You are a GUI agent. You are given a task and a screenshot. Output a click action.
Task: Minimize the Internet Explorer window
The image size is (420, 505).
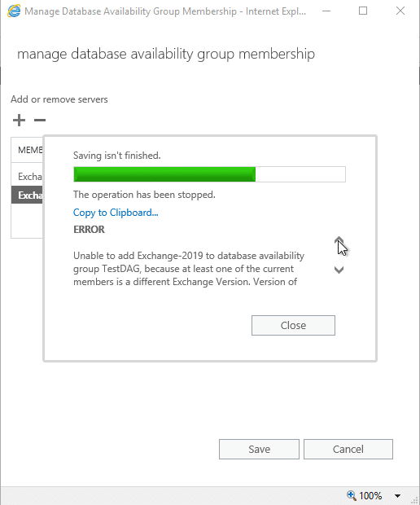coord(326,11)
